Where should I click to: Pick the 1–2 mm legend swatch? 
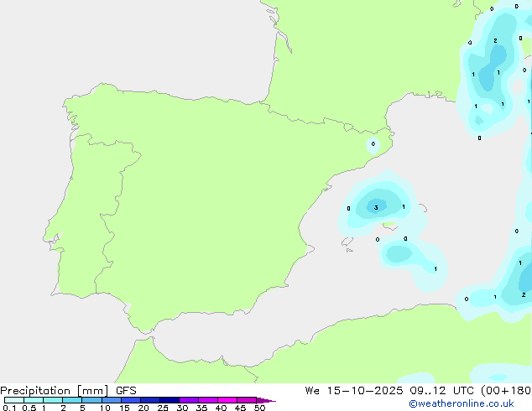53,400
